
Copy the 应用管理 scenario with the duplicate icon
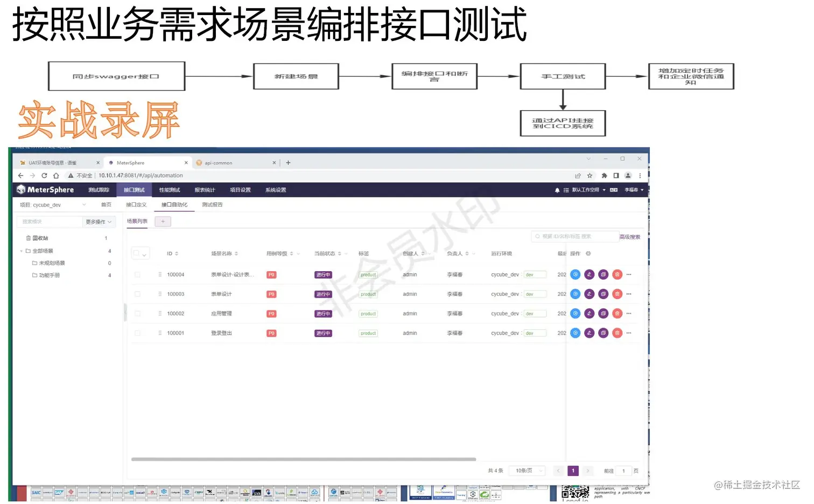[603, 313]
